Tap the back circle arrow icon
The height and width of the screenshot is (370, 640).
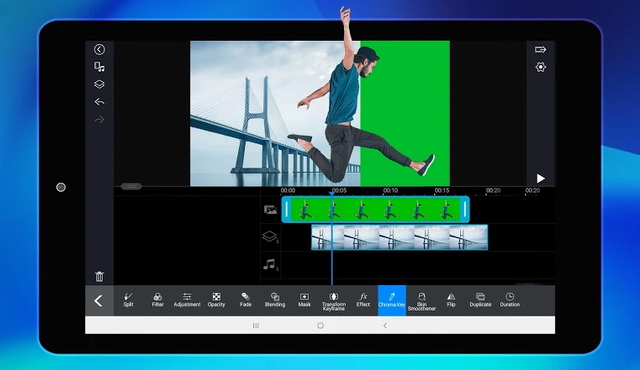99,49
